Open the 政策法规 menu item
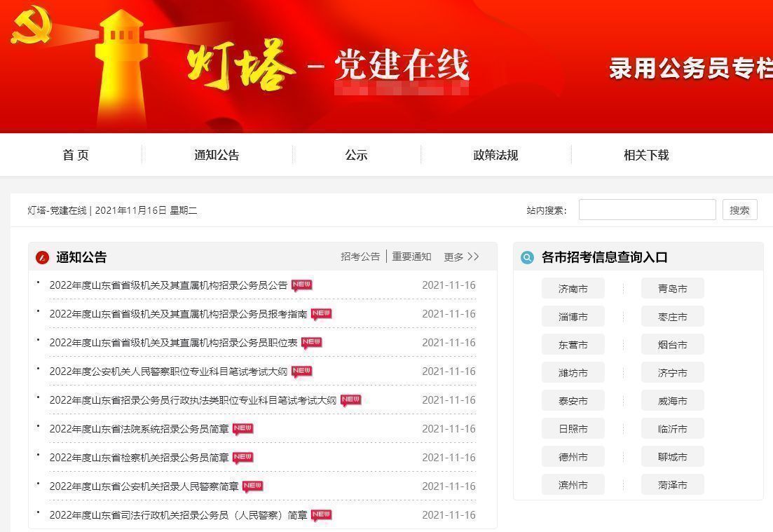This screenshot has width=773, height=532. 495,155
